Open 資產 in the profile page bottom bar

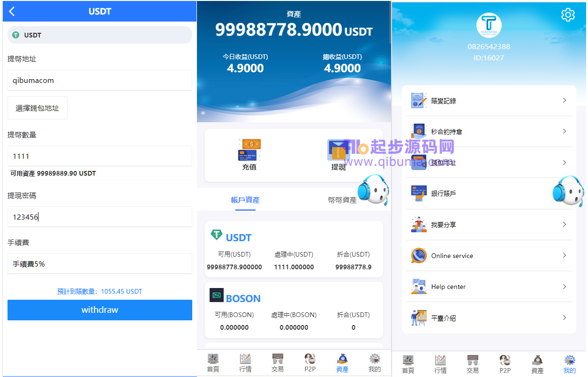pos(537,364)
